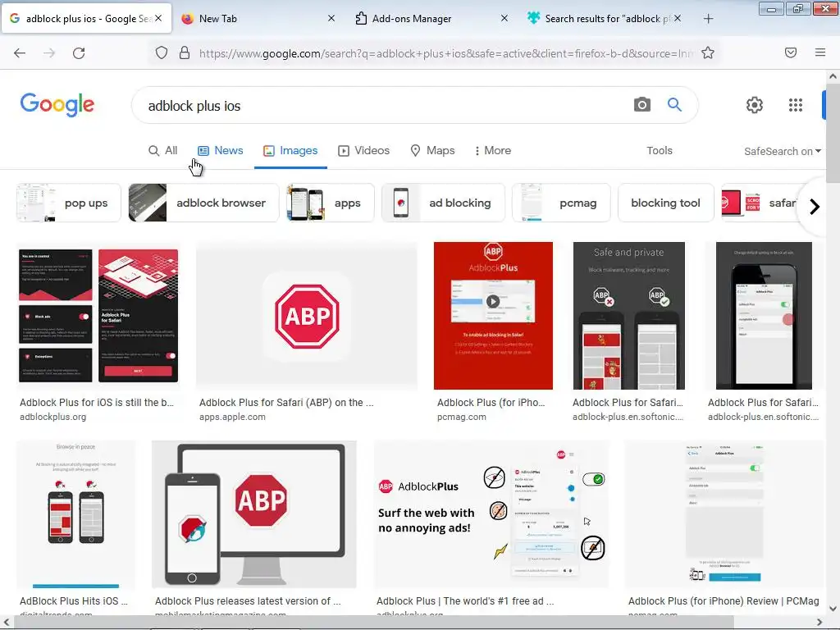Filter by apps chip
The width and height of the screenshot is (840, 630).
point(330,203)
